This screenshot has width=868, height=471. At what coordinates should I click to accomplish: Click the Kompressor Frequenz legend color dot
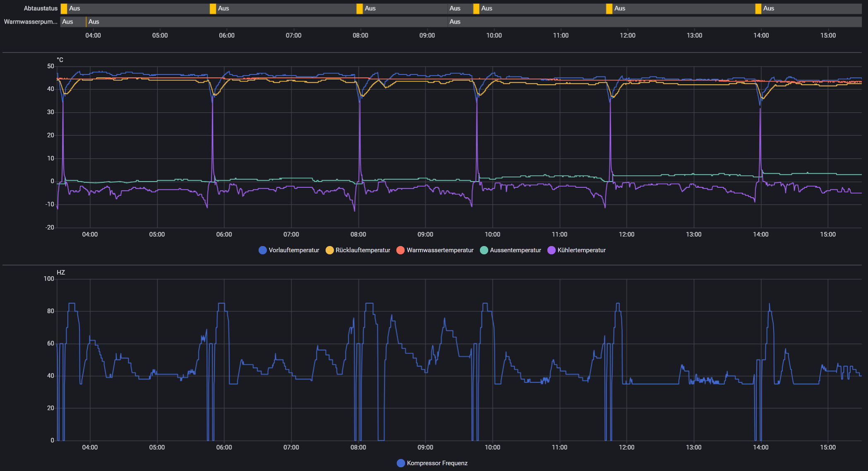coord(400,463)
